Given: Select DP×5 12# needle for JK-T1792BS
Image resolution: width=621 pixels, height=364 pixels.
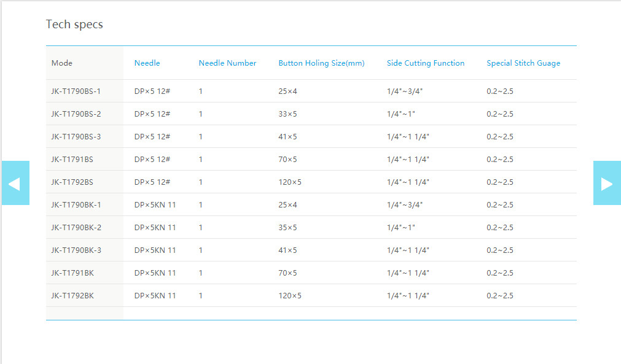Looking at the screenshot, I should pos(152,182).
